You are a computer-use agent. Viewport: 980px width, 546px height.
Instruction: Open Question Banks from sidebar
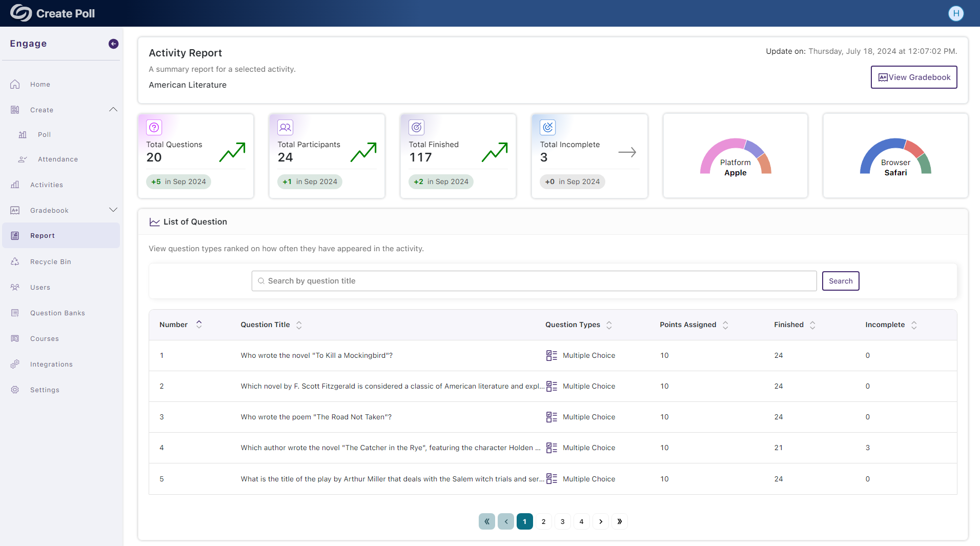click(57, 313)
